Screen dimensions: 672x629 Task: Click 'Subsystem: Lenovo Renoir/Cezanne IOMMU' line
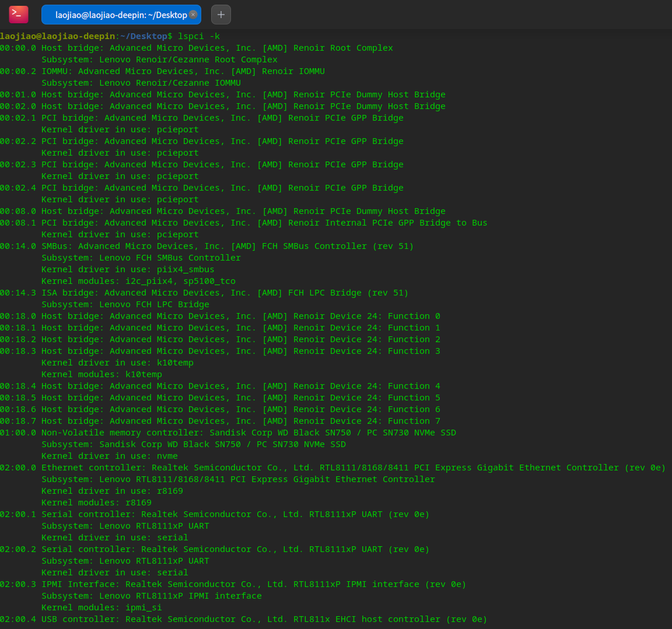click(x=141, y=83)
